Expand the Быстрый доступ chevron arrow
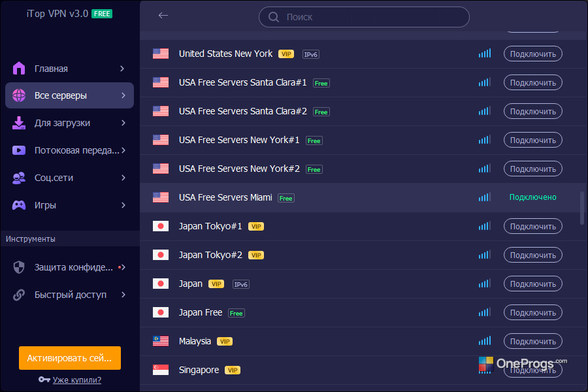Viewport: 588px width, 392px height. coord(123,295)
